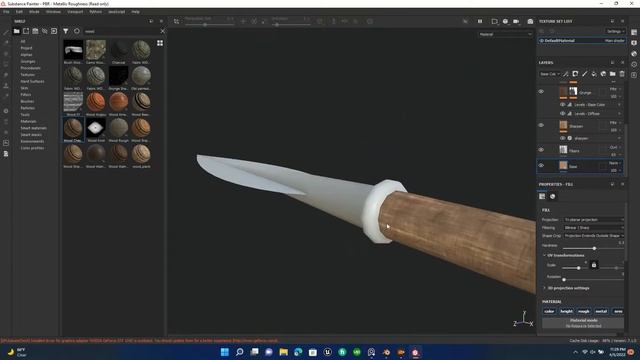Open the viewport Material display dropdown
640x360 pixels.
(505, 34)
